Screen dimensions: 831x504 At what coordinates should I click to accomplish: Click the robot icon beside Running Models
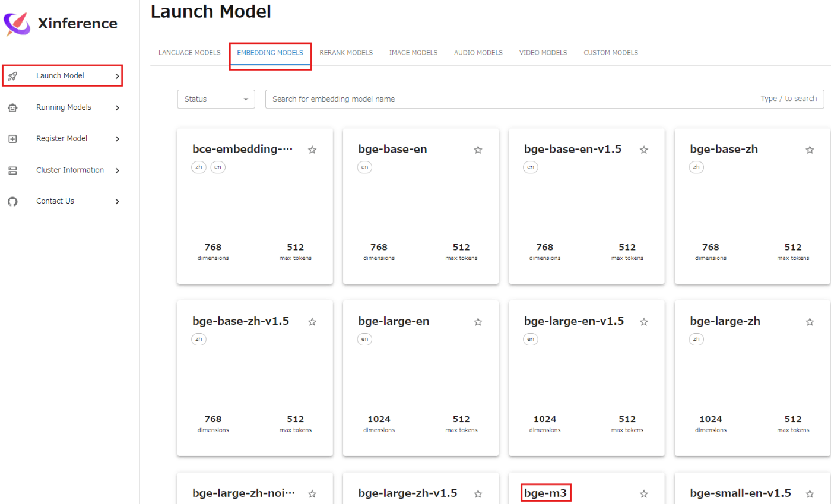coord(12,107)
